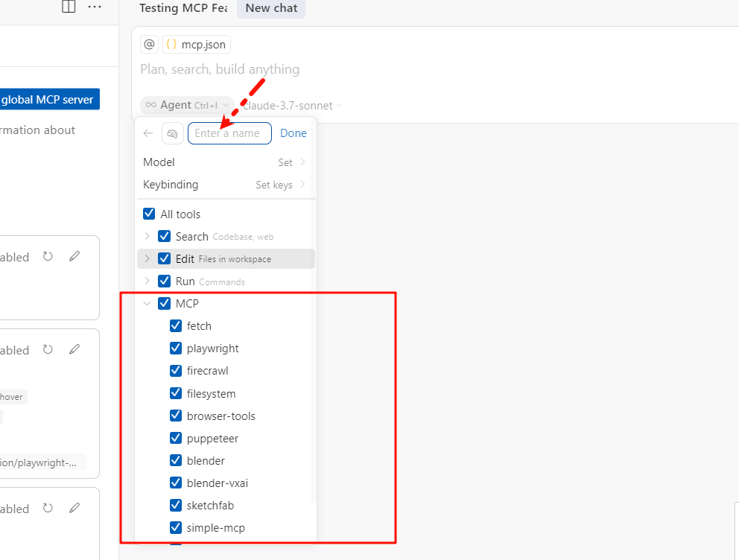Image resolution: width=739 pixels, height=560 pixels.
Task: Click the infinity Agent mode icon
Action: pyautogui.click(x=150, y=105)
